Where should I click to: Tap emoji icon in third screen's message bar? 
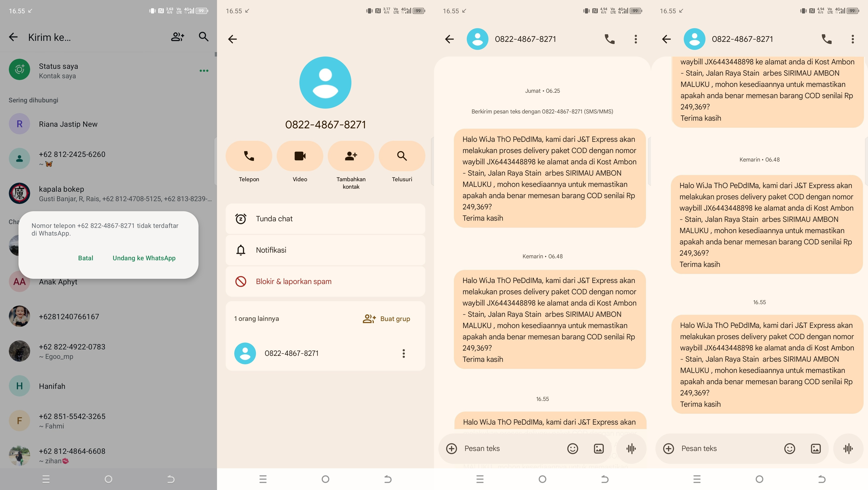point(572,449)
